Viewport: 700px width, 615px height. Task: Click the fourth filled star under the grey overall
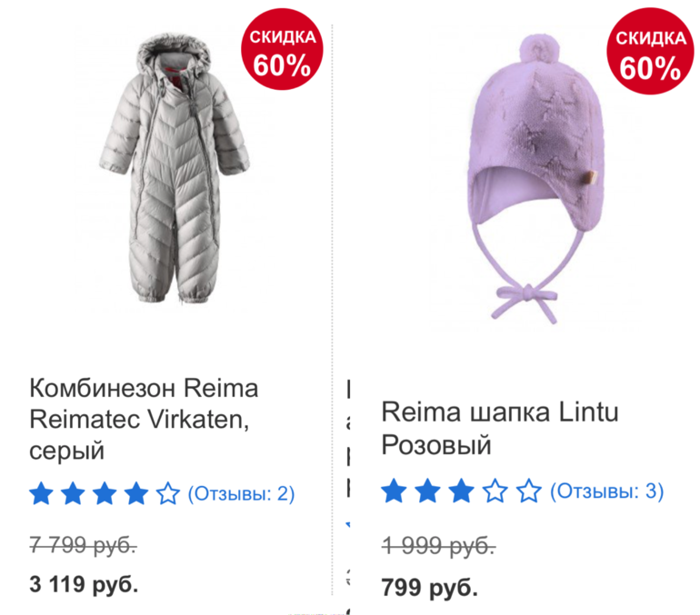[x=135, y=494]
